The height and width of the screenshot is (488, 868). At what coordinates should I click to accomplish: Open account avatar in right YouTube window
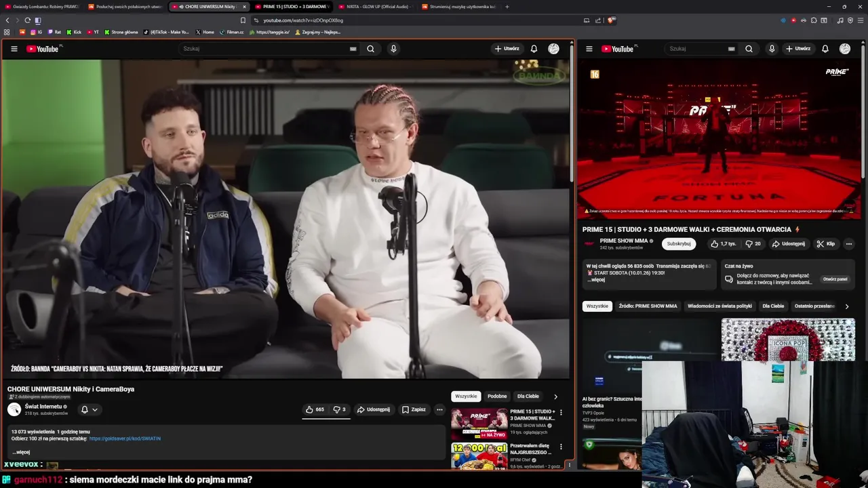(845, 49)
